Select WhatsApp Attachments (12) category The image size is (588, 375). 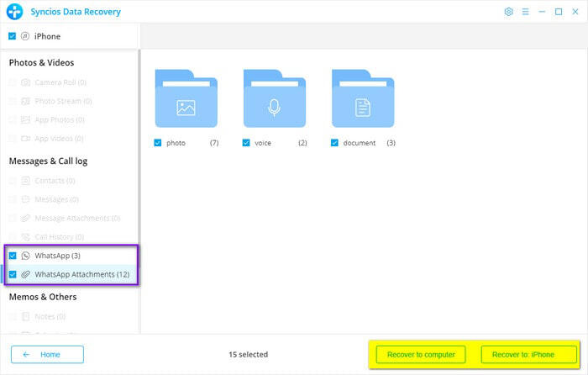pos(81,274)
